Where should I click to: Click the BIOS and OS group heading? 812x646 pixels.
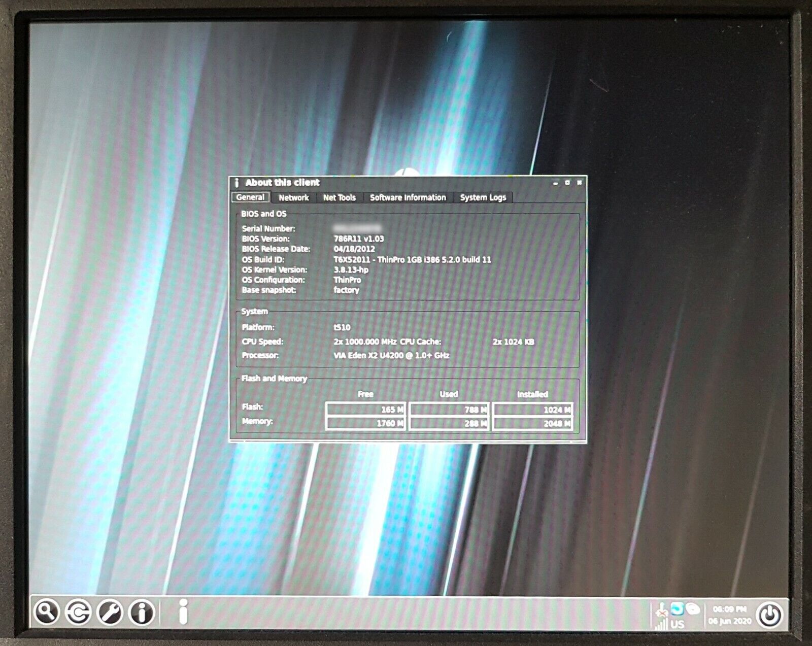[264, 214]
